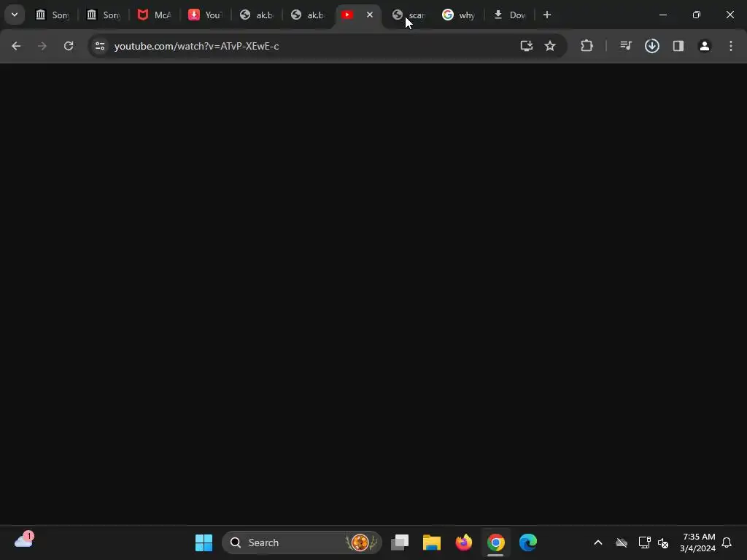View site information icon in address bar
This screenshot has height=560, width=747.
pos(100,46)
